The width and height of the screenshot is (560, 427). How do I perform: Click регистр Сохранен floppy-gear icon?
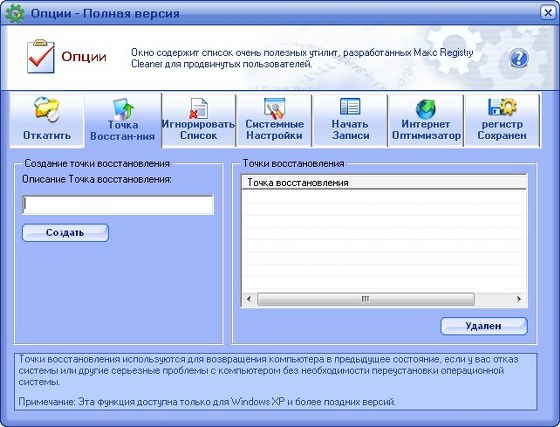pos(502,106)
